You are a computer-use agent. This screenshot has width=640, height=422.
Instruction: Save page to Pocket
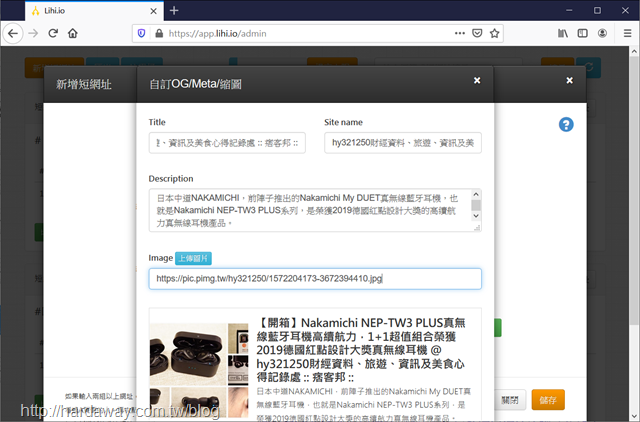click(477, 33)
